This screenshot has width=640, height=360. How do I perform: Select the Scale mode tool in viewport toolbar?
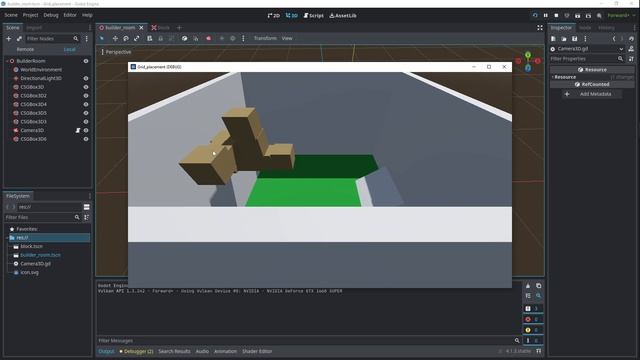point(137,38)
